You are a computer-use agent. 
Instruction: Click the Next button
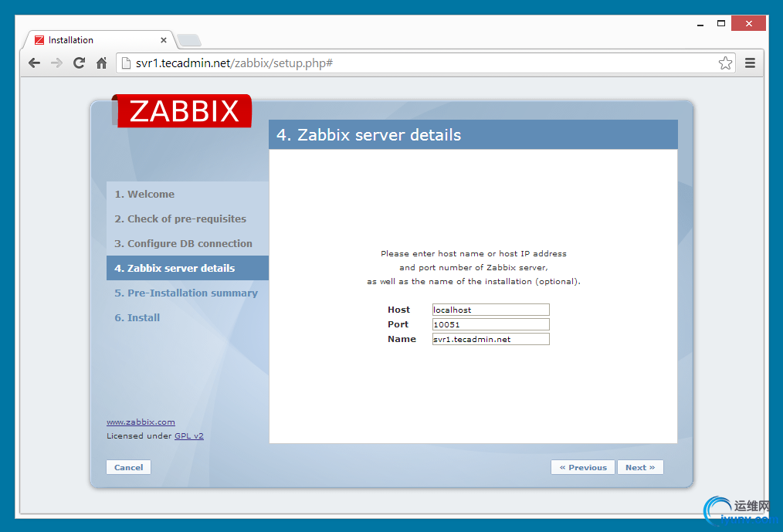pos(640,467)
